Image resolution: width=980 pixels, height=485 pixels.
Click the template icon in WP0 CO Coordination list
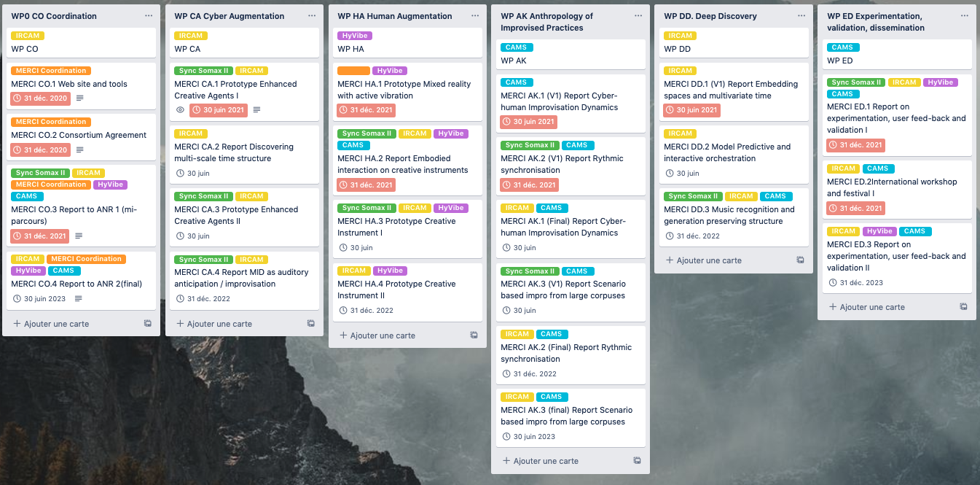coord(148,324)
